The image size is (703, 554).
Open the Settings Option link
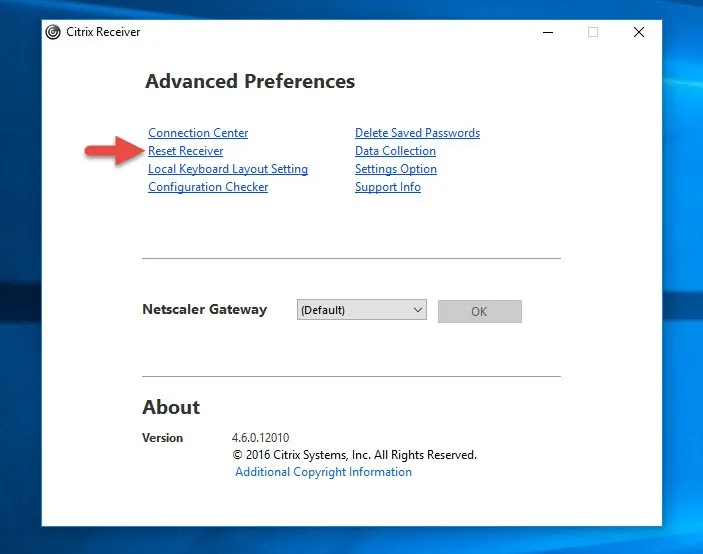coord(395,169)
